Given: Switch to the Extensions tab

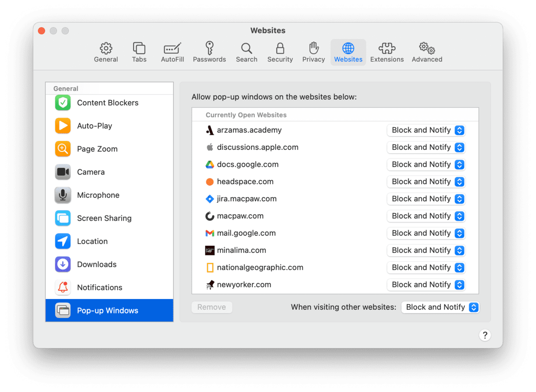Looking at the screenshot, I should pyautogui.click(x=387, y=52).
